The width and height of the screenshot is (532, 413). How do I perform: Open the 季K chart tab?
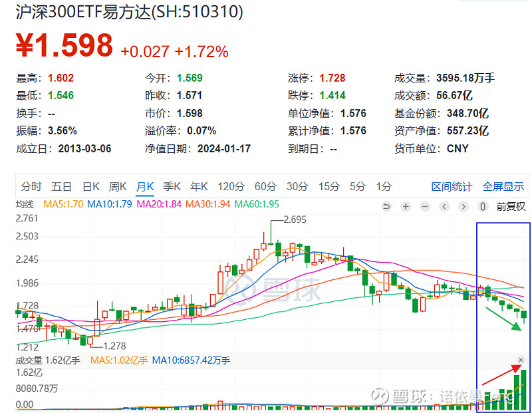172,186
